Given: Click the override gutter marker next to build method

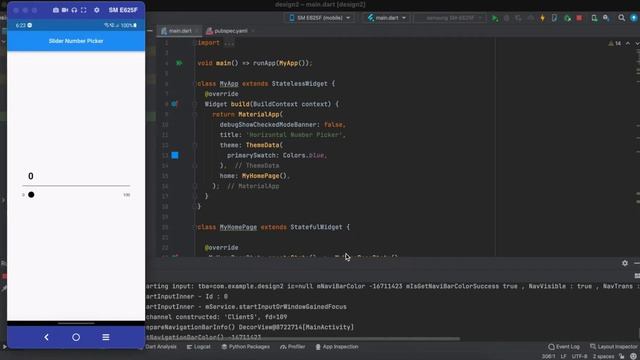Looking at the screenshot, I should click(174, 104).
